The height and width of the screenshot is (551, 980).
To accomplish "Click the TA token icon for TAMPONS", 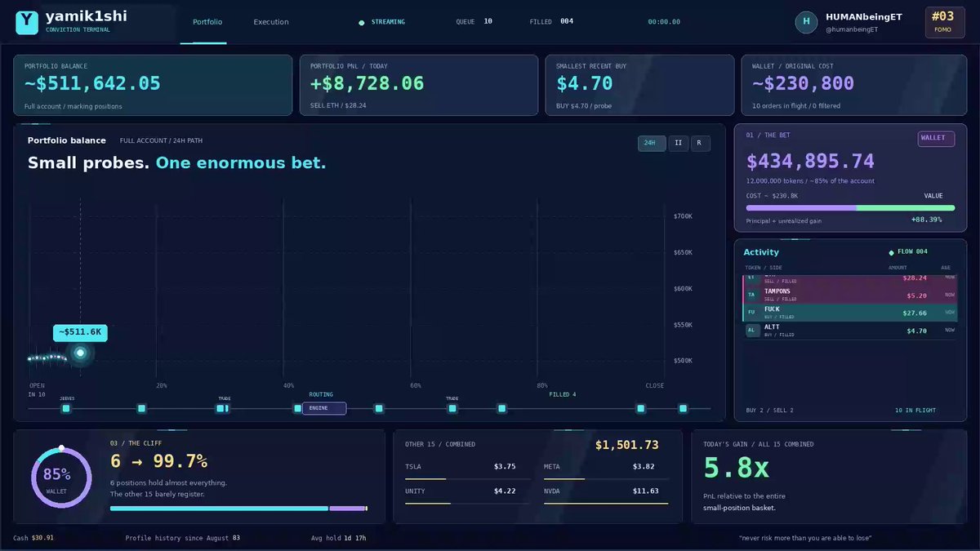I will tap(752, 295).
